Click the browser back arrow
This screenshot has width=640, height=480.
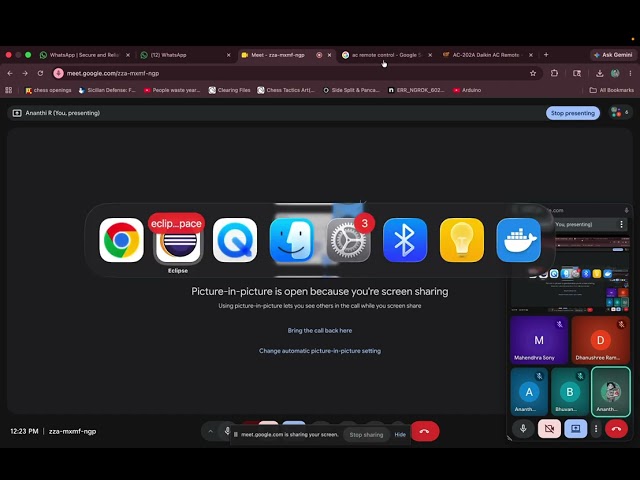click(10, 73)
